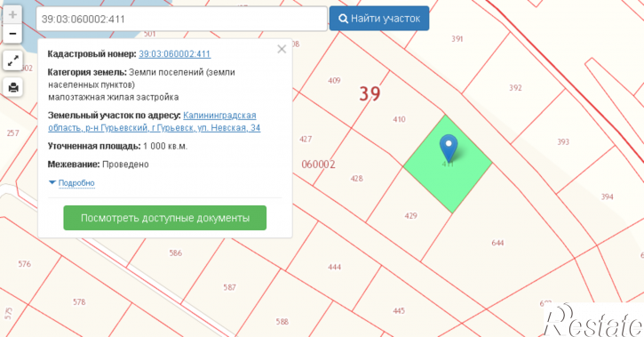644x337 pixels.
Task: Click the Категория земель label
Action: point(87,72)
